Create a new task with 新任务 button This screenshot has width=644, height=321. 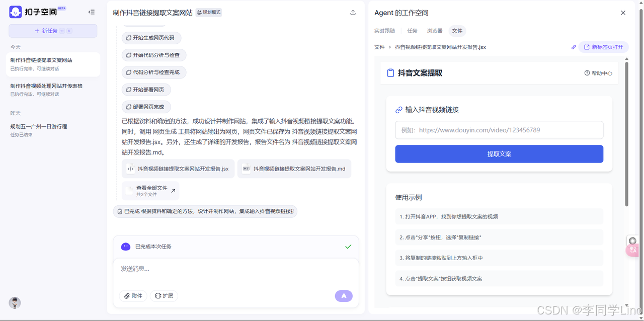(53, 31)
